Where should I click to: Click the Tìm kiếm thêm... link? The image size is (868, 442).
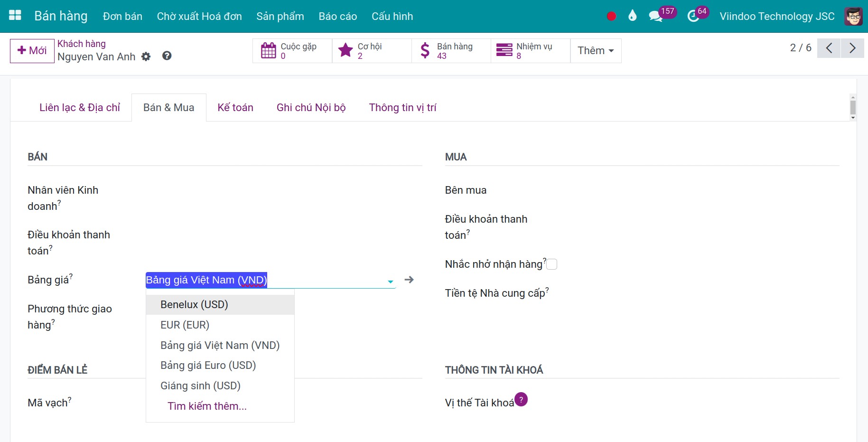click(x=207, y=406)
